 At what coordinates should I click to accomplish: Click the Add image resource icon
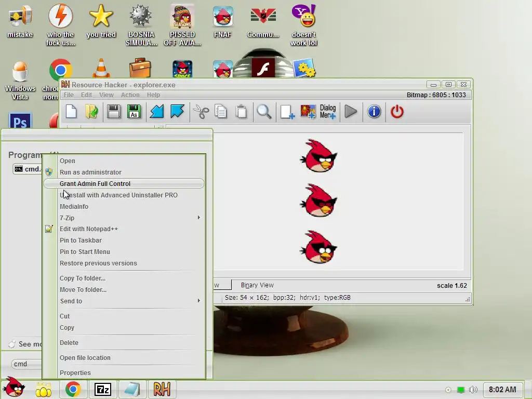[308, 112]
